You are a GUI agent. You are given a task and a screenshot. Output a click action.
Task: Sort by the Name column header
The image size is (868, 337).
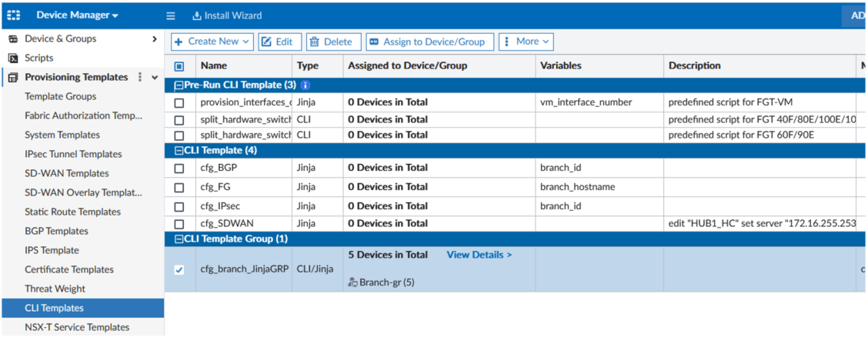[214, 66]
